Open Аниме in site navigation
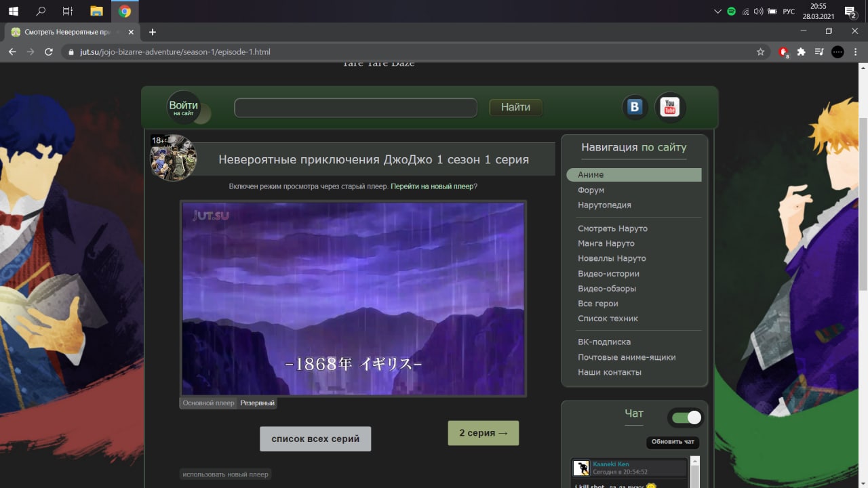The image size is (868, 488). click(x=634, y=175)
